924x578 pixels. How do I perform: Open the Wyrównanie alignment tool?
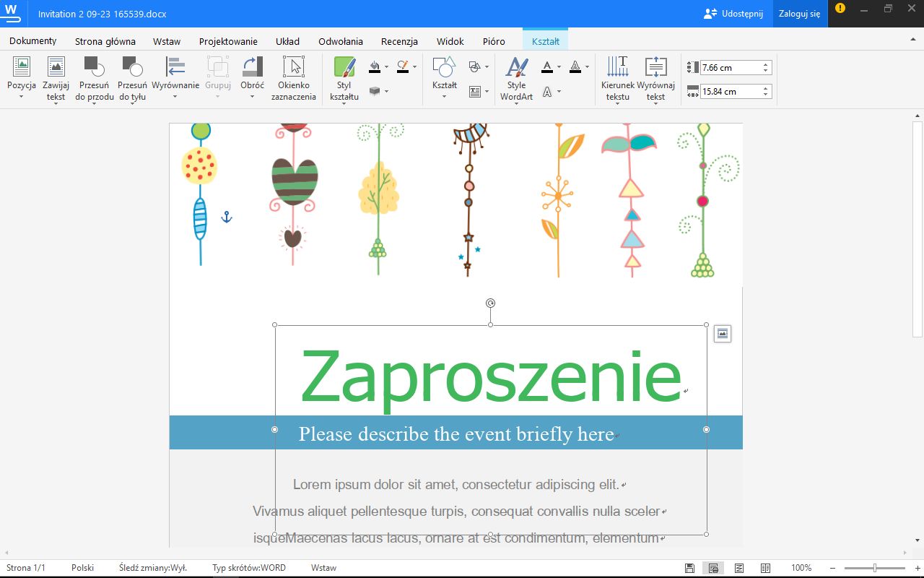[x=175, y=78]
